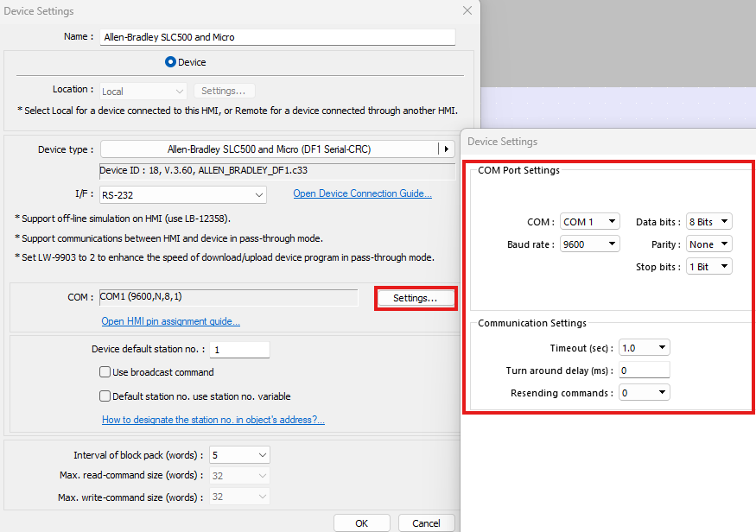Click the off-line simulation LB-12358 note
This screenshot has height=532, width=756.
pos(123,218)
